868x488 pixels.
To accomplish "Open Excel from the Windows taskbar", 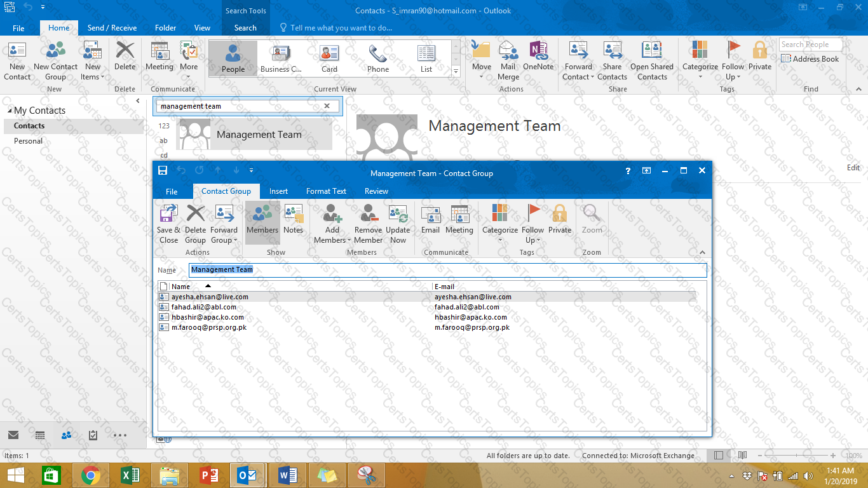I will (130, 475).
